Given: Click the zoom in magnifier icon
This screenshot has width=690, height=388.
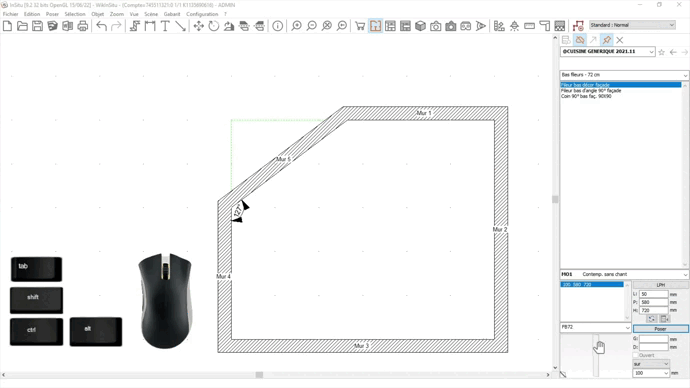Looking at the screenshot, I should coord(297,26).
